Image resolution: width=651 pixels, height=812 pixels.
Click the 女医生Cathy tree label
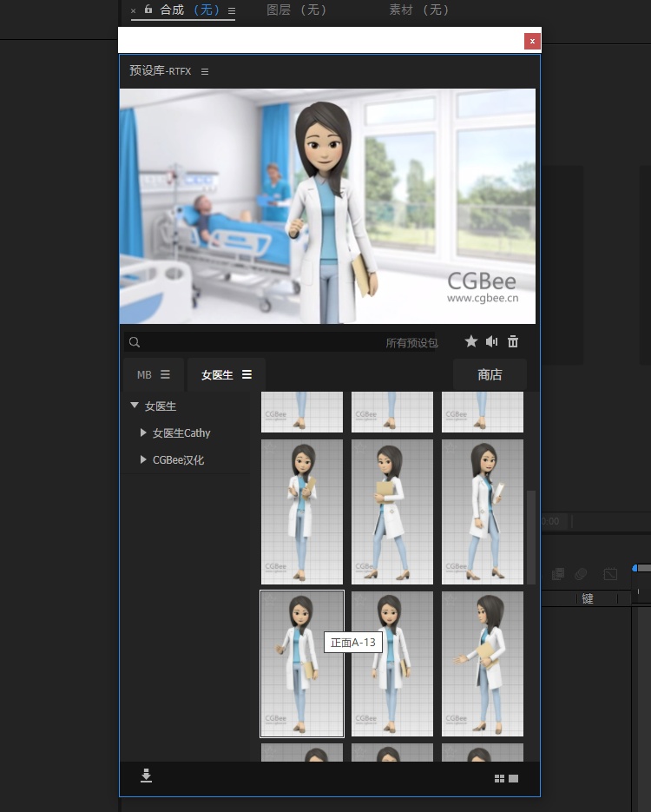point(181,433)
